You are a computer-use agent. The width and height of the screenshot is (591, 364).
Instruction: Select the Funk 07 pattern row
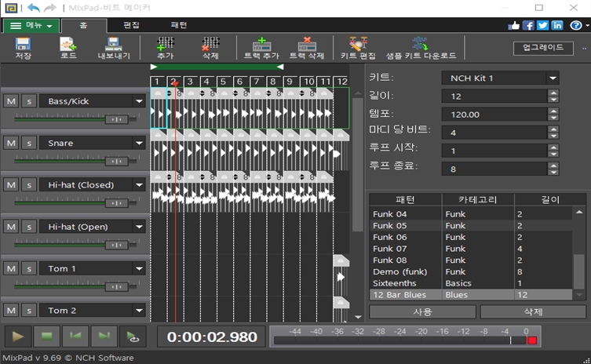point(470,249)
